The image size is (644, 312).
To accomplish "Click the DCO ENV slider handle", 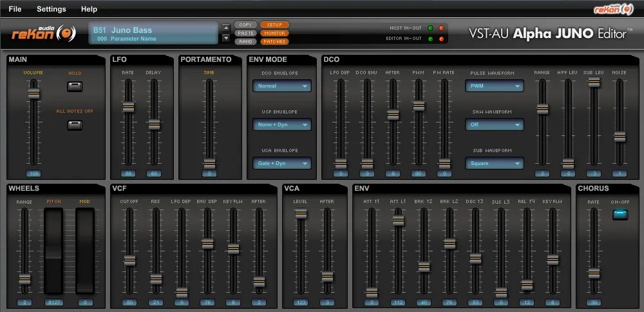I will [x=367, y=164].
